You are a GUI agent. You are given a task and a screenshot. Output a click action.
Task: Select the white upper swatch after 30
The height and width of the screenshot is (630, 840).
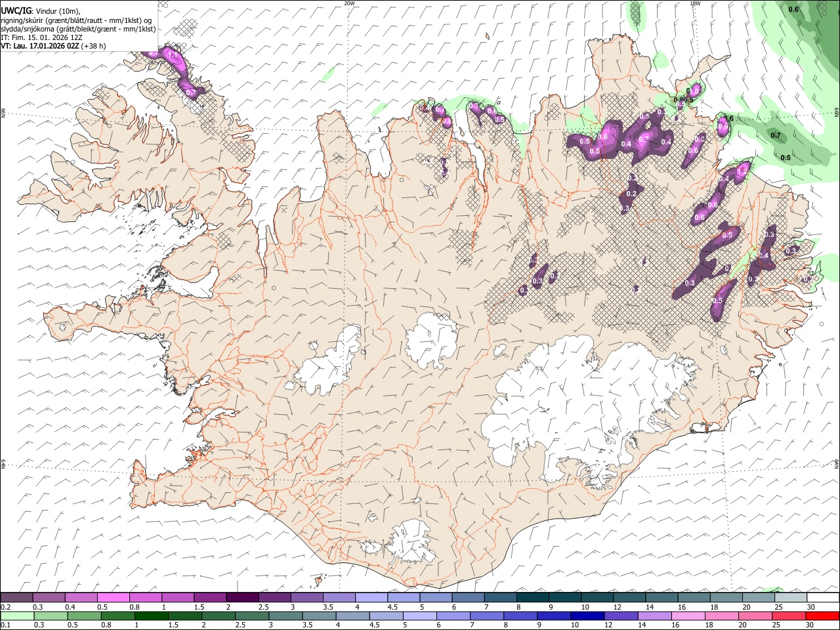pos(822,597)
